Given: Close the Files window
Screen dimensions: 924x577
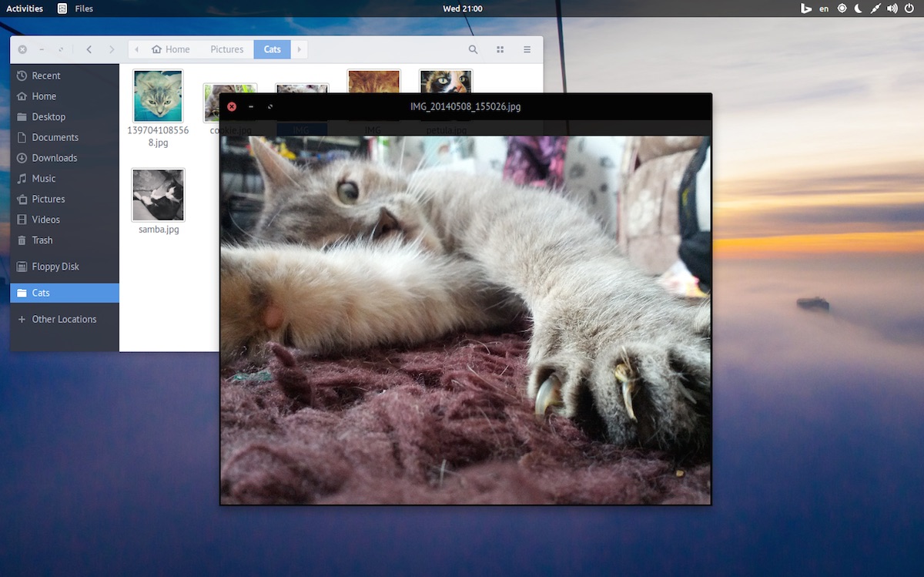Looking at the screenshot, I should [22, 49].
